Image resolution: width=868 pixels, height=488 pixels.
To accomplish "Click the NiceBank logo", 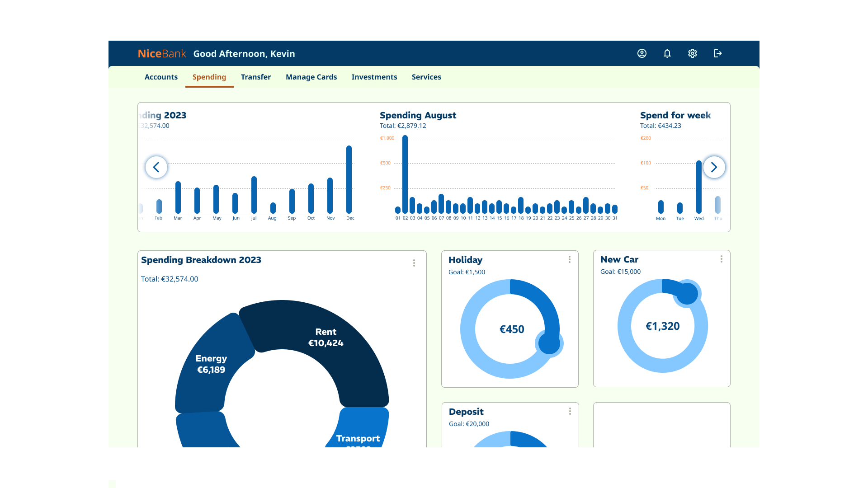I will pos(162,53).
